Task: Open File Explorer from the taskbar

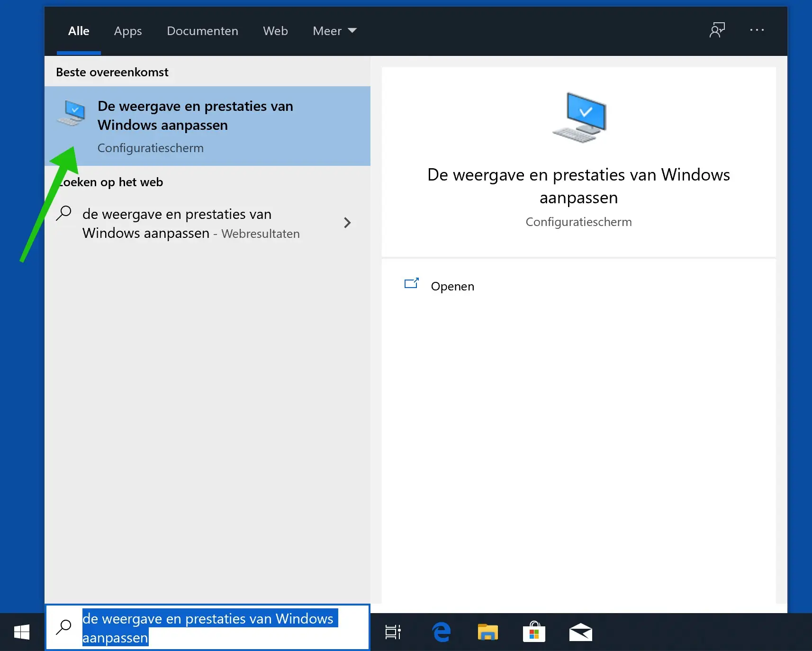Action: [x=487, y=632]
